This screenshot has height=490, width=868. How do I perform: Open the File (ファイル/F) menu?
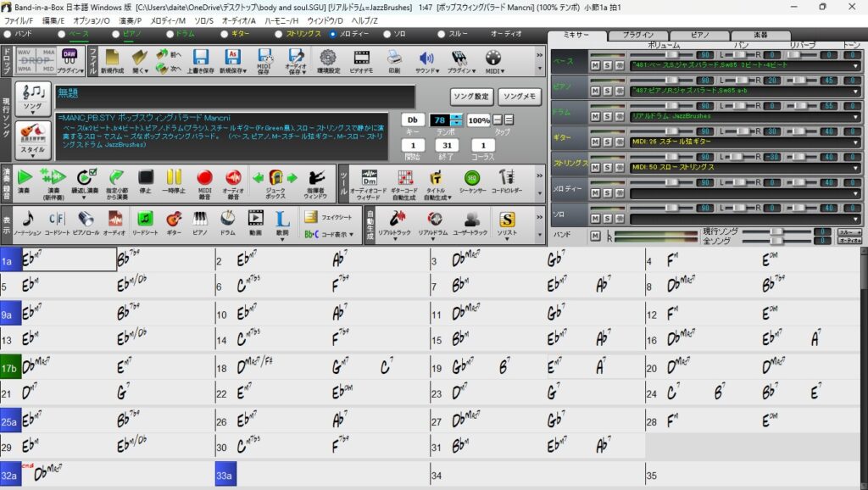(19, 20)
